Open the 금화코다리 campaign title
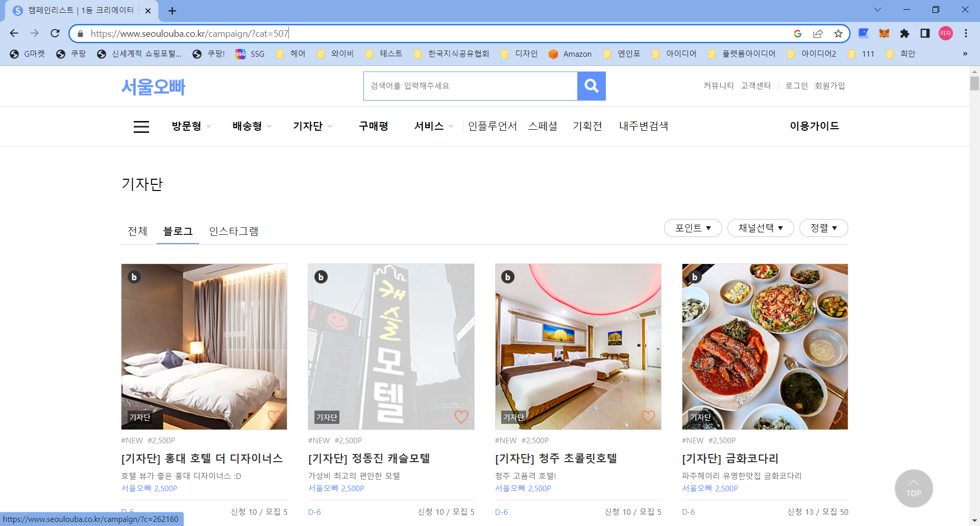 pyautogui.click(x=730, y=459)
